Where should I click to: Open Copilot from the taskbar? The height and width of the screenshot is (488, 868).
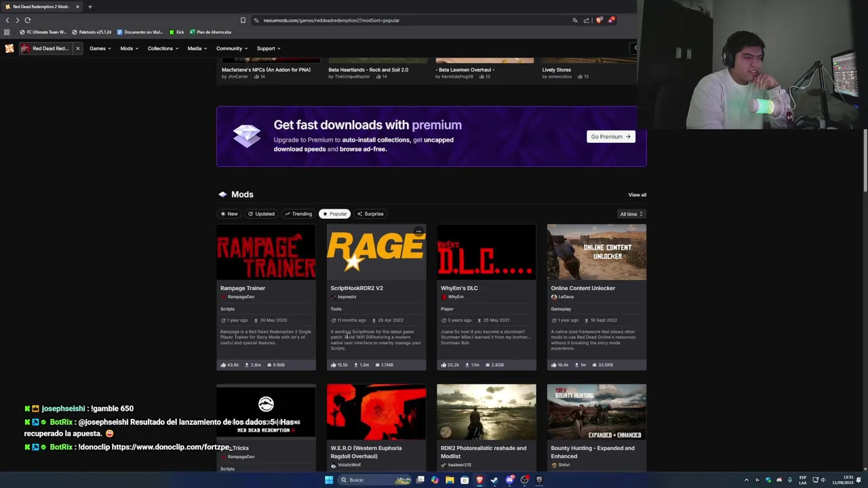point(435,480)
